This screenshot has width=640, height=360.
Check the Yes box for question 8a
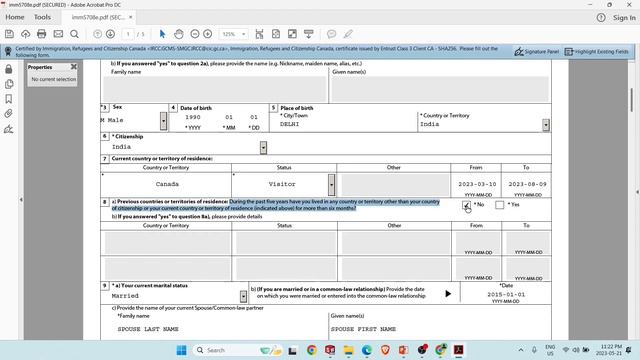[x=500, y=205]
